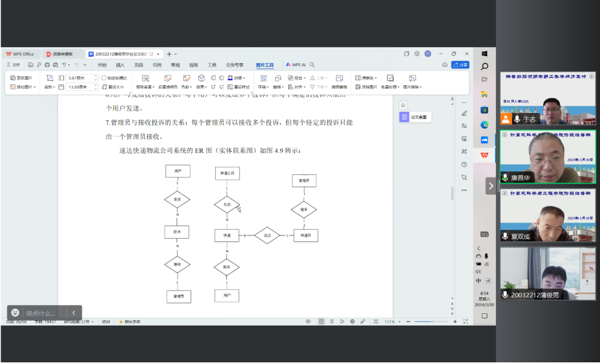This screenshot has width=600, height=364.
Task: Click the batch processing (批量处理) icon
Action: pyautogui.click(x=390, y=78)
